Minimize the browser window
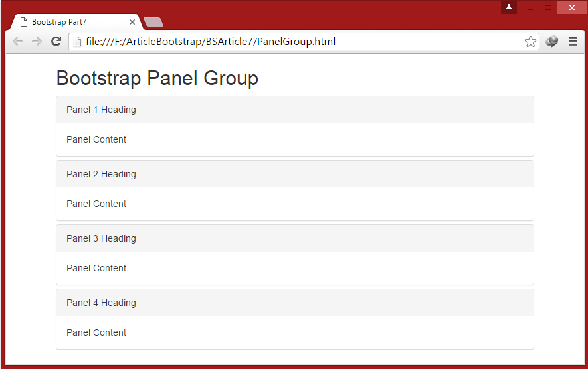 pos(530,8)
